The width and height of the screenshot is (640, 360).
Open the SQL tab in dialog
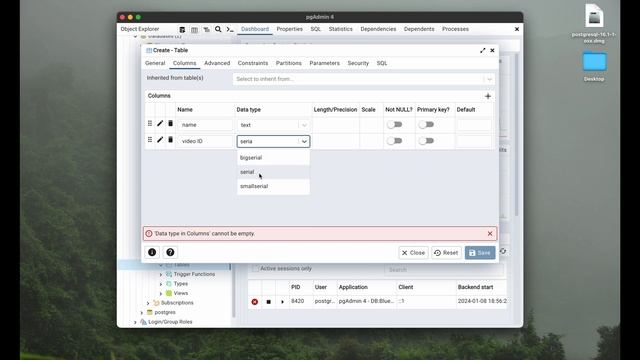tap(382, 63)
